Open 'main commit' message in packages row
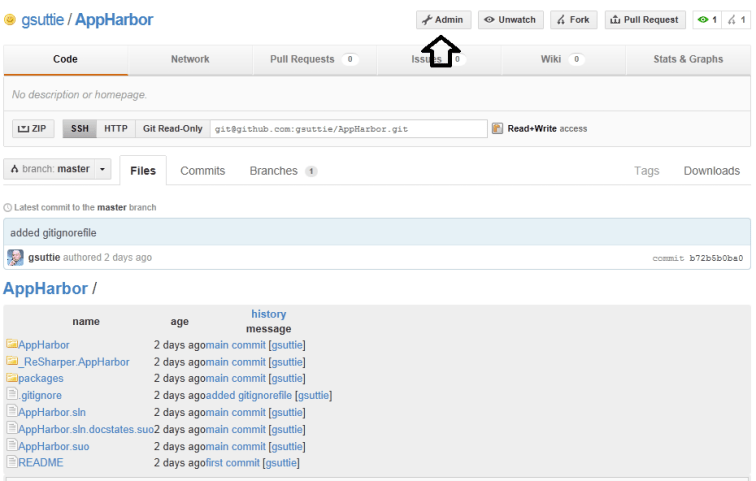Image resolution: width=756 pixels, height=481 pixels. click(236, 378)
